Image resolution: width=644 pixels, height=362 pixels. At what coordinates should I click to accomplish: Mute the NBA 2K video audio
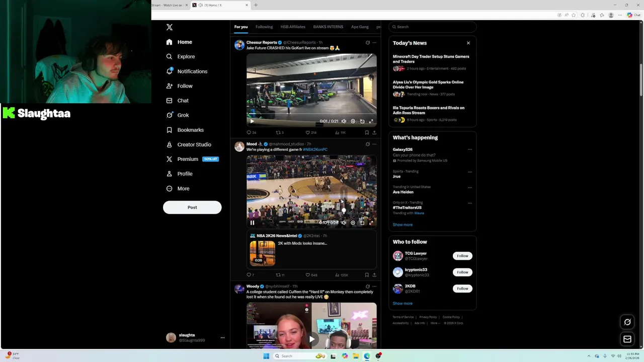click(x=344, y=223)
